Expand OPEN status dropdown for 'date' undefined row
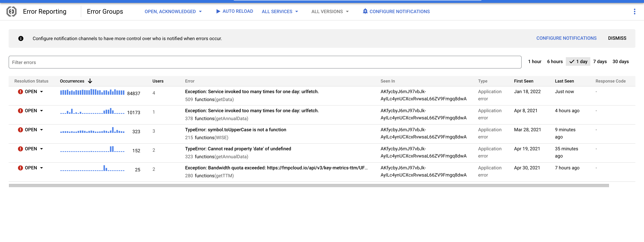This screenshot has width=644, height=242. click(42, 149)
